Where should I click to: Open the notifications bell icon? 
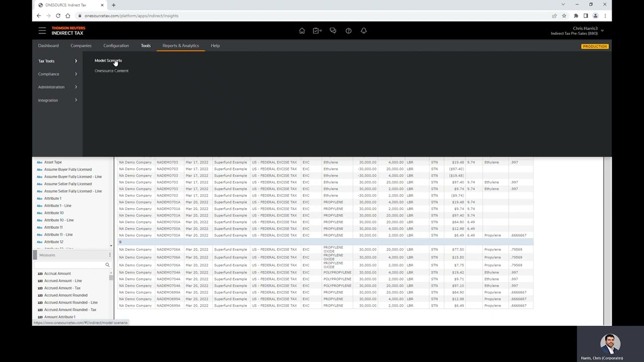click(x=364, y=31)
